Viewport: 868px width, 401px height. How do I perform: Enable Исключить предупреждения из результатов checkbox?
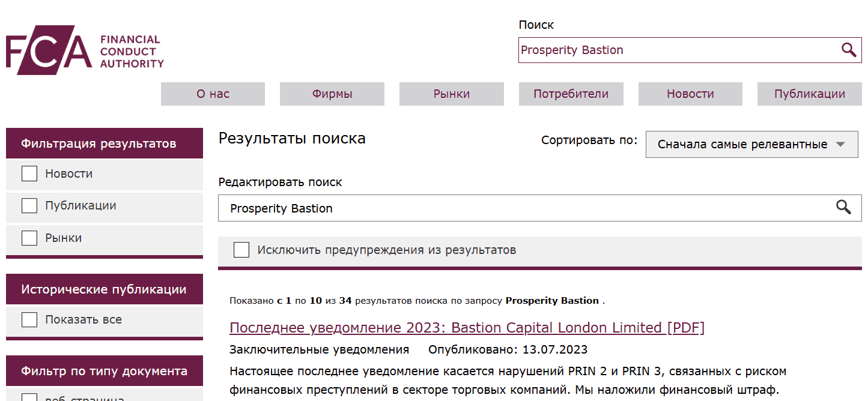[x=241, y=250]
